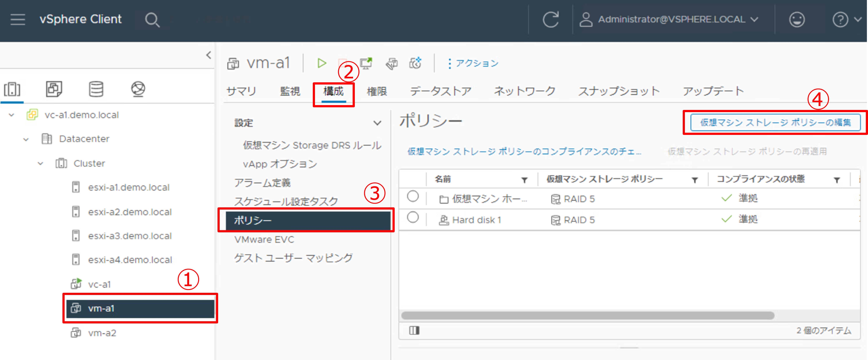Filter the コンプライアンスの状態 column
This screenshot has height=360, width=868.
click(x=837, y=180)
